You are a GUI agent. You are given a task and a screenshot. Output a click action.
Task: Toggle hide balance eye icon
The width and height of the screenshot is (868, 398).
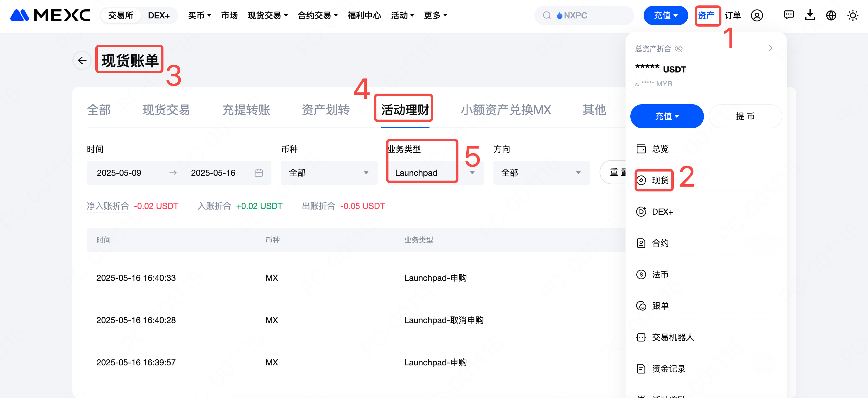(679, 49)
